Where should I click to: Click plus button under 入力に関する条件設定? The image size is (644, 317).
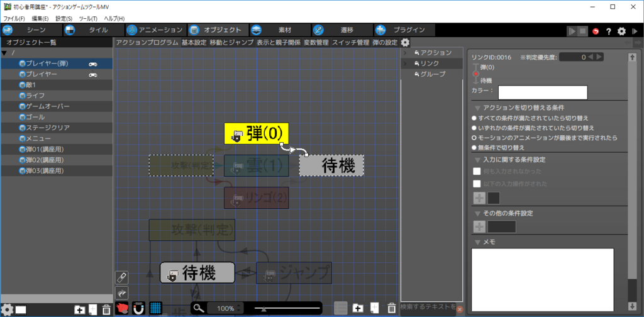(479, 198)
